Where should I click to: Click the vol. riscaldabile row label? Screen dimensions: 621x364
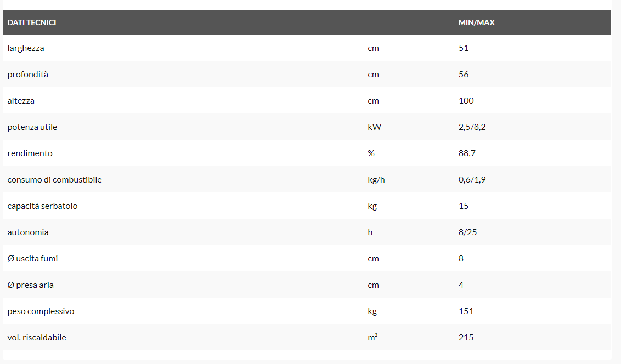[37, 338]
